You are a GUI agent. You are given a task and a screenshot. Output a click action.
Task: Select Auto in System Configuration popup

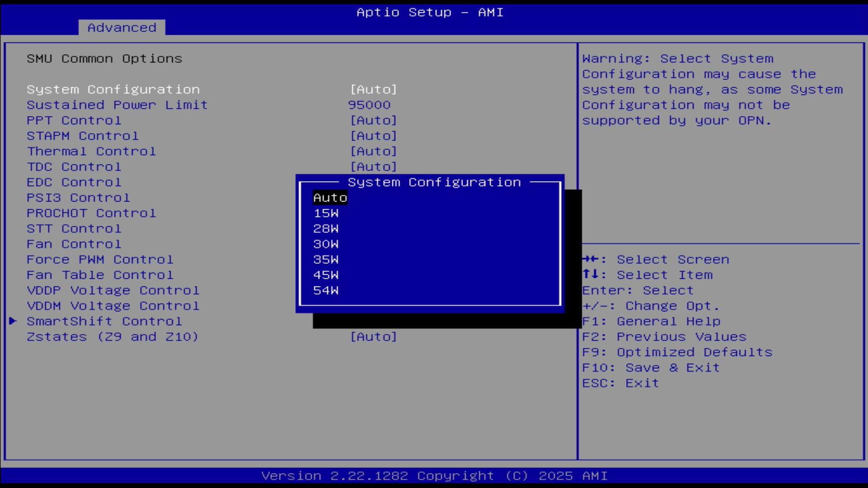330,198
